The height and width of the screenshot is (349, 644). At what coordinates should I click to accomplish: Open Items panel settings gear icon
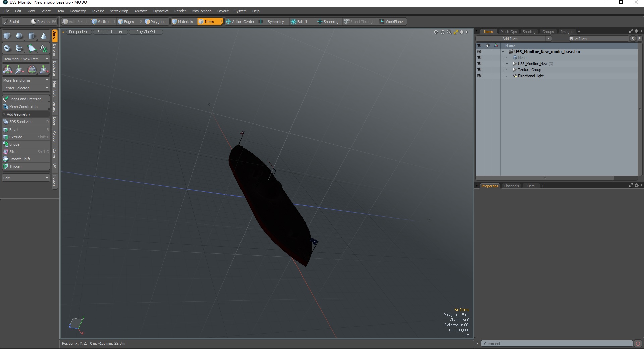pos(637,31)
